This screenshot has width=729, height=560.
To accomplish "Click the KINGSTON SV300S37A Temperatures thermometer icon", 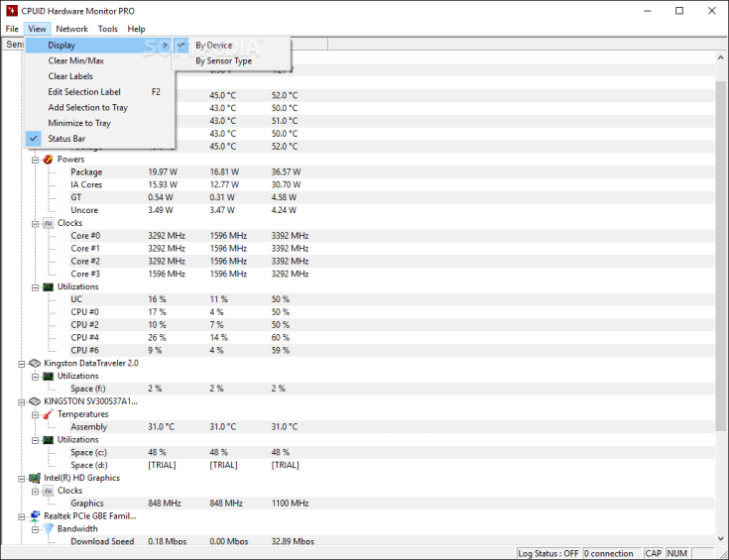I will point(48,414).
